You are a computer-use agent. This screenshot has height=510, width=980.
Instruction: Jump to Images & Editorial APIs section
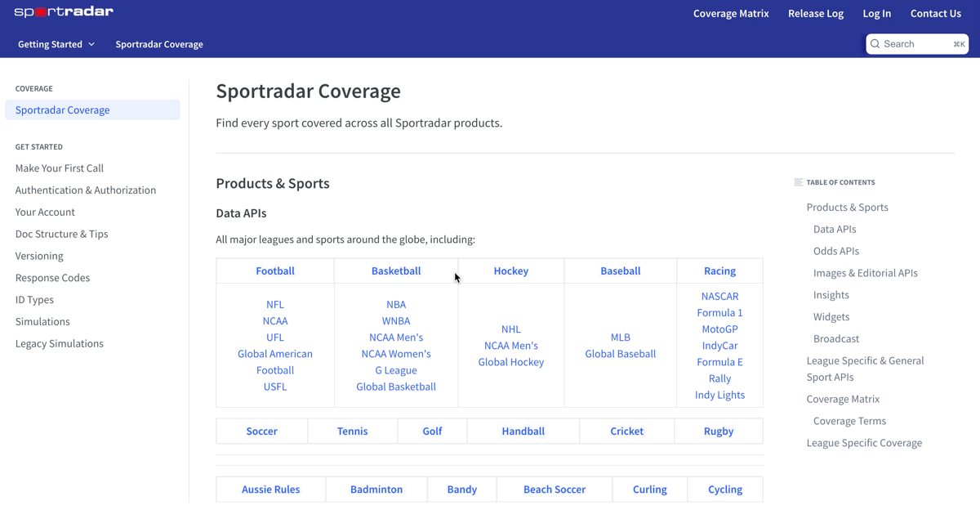[866, 273]
